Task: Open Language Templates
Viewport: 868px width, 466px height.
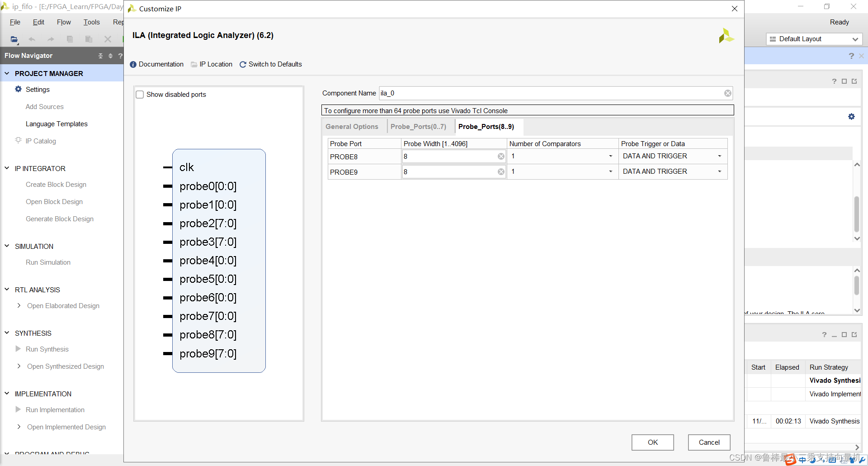Action: 57,124
